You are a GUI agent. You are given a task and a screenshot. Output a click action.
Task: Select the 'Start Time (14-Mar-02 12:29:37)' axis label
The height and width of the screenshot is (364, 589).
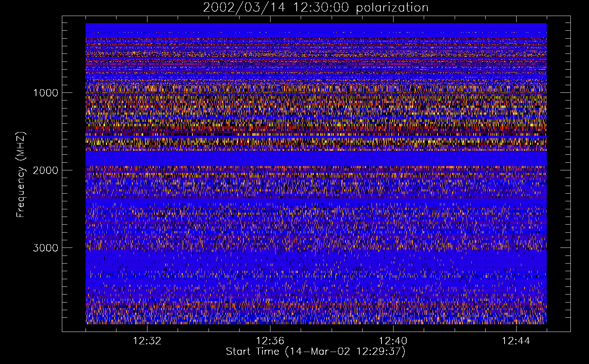coord(316,352)
